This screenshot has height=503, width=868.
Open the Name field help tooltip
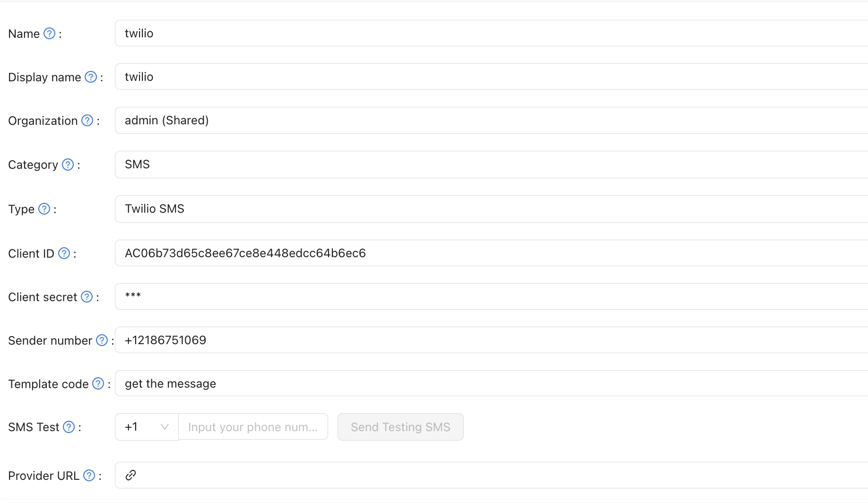point(49,33)
